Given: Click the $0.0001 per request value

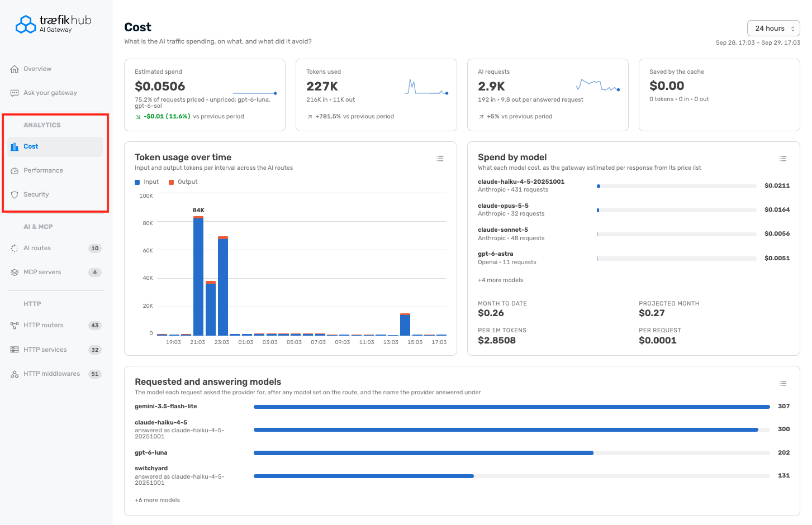Looking at the screenshot, I should click(658, 341).
